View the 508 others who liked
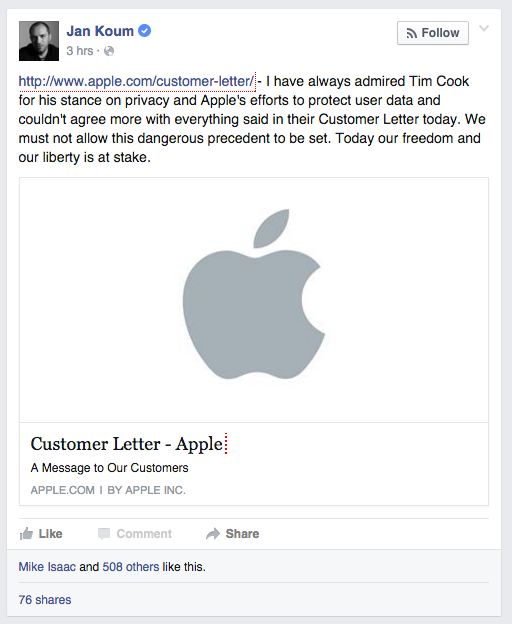The width and height of the screenshot is (512, 624). [x=131, y=567]
